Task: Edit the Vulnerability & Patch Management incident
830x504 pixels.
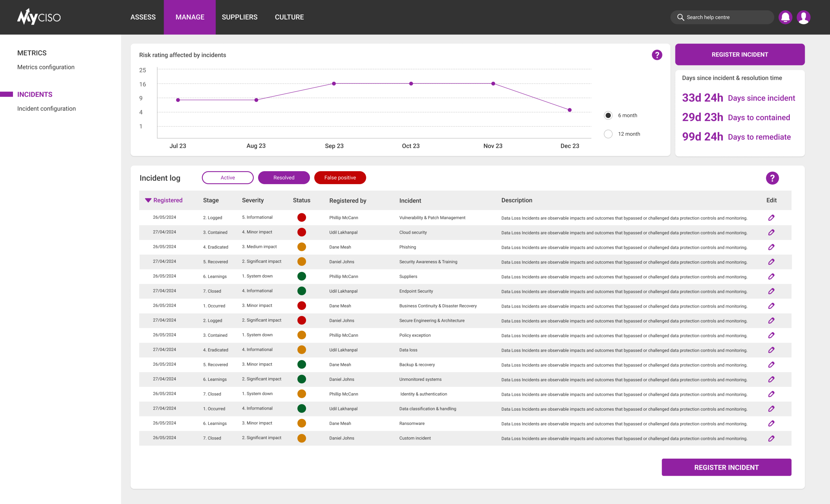Action: 771,218
